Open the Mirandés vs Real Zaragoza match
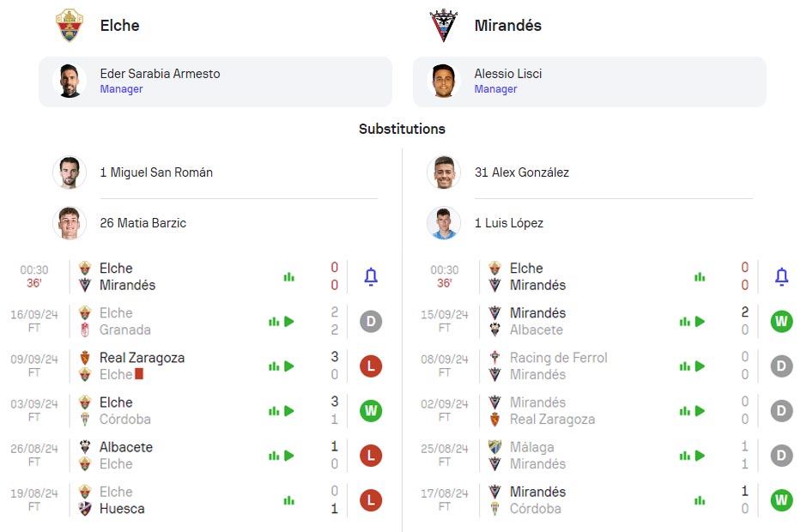Screen dimensions: 807x532 click(x=552, y=411)
